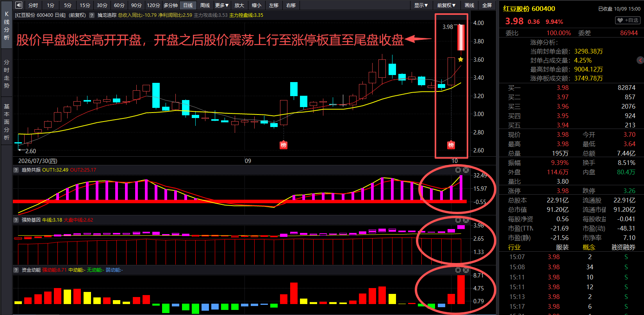Viewport: 644px width, 315px height.
Task: Select the 1分 minute period
Action: [x=51, y=5]
